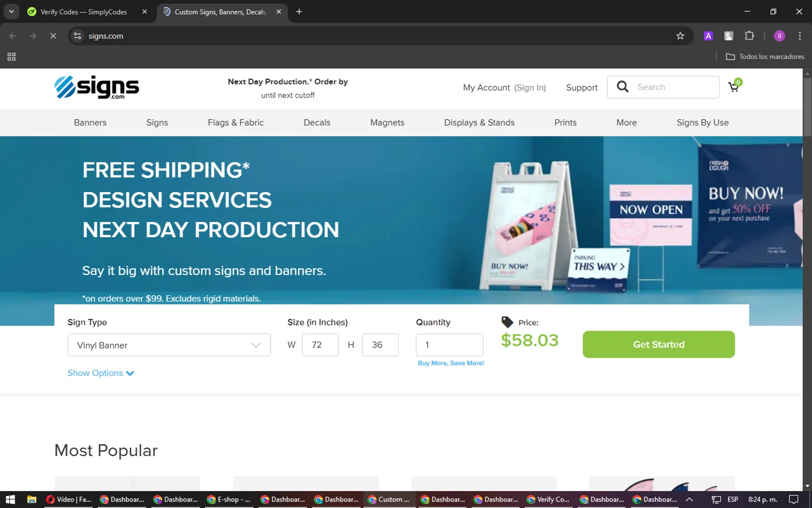This screenshot has width=812, height=508.
Task: Click the Quantity field
Action: click(450, 345)
